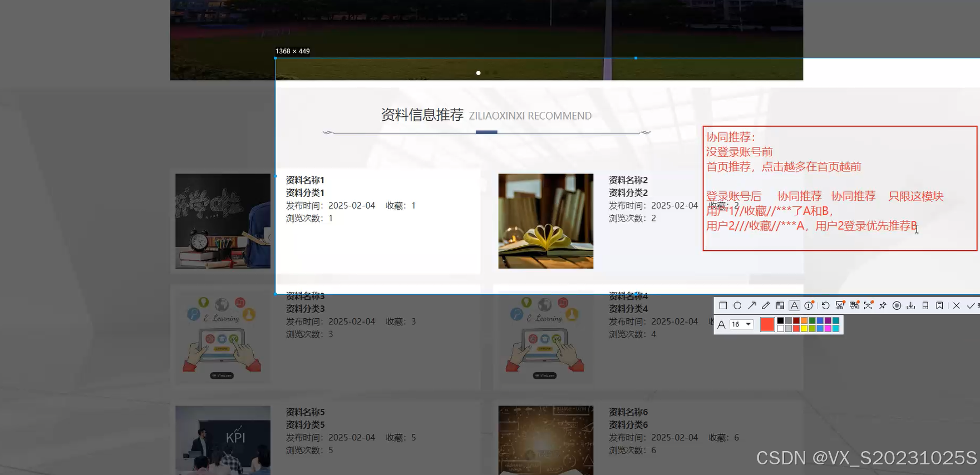Save the screenshot with download icon
The width and height of the screenshot is (980, 475).
910,306
